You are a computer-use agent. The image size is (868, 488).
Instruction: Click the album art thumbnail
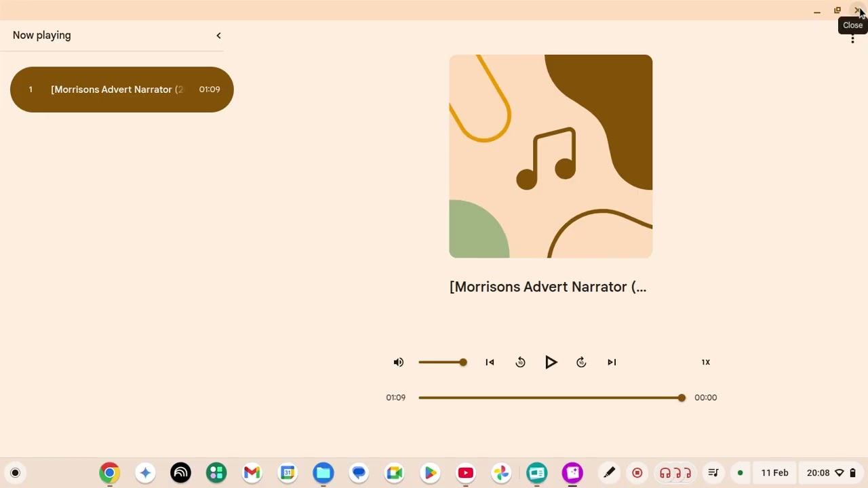[551, 156]
